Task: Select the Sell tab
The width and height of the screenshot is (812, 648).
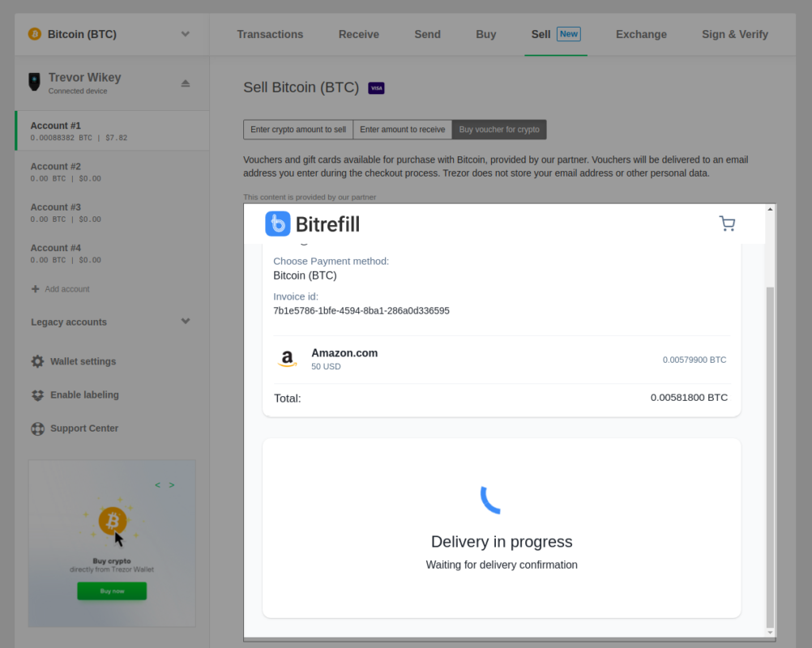Action: click(556, 34)
